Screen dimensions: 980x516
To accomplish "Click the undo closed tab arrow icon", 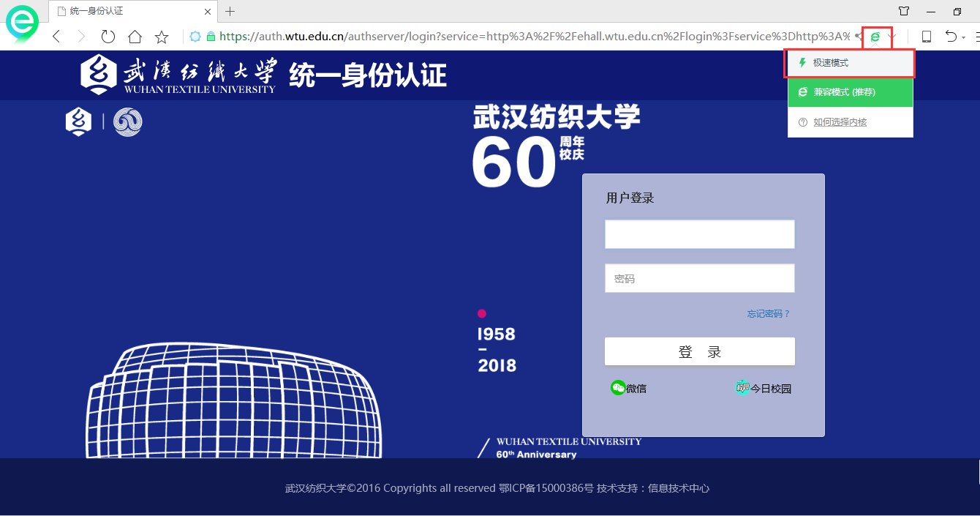I will point(951,37).
